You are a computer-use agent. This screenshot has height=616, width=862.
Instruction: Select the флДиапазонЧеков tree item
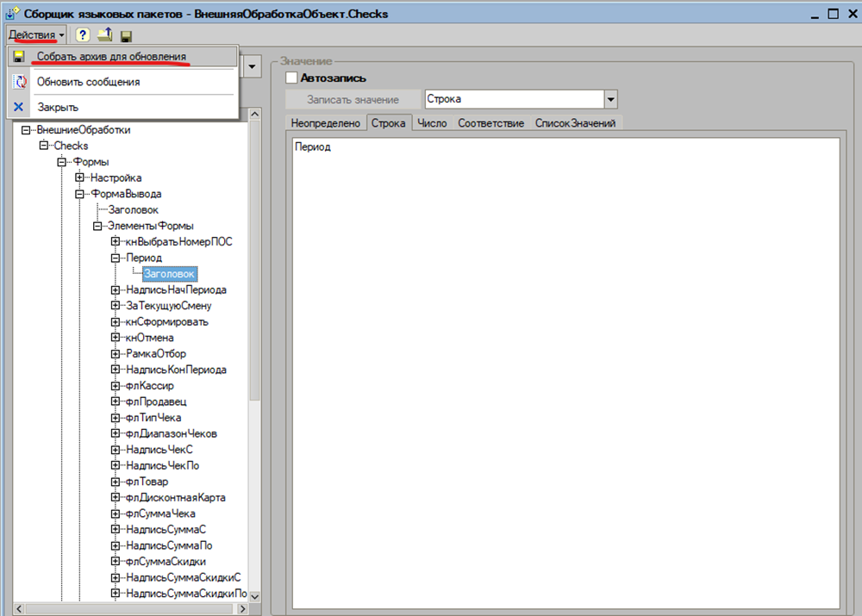coord(171,433)
